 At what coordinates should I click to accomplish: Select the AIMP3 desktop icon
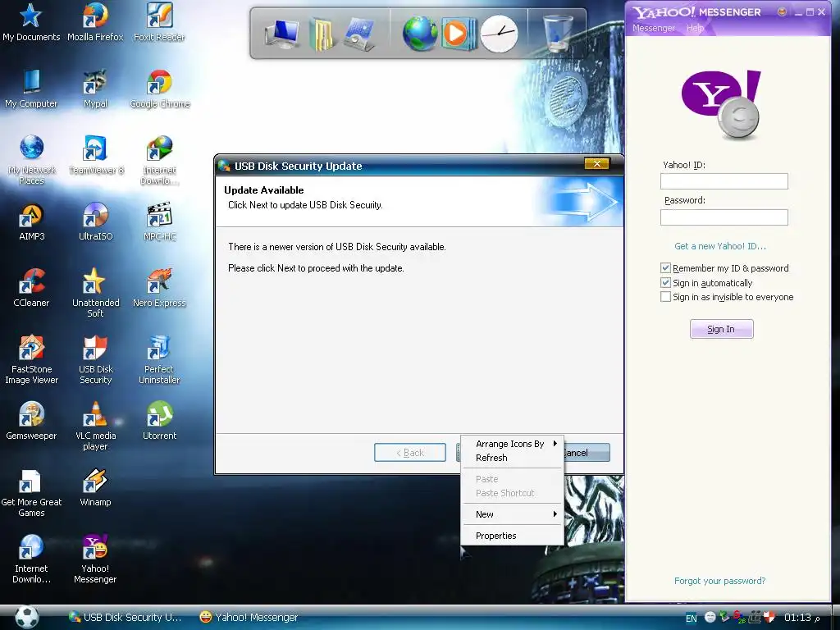coord(32,221)
